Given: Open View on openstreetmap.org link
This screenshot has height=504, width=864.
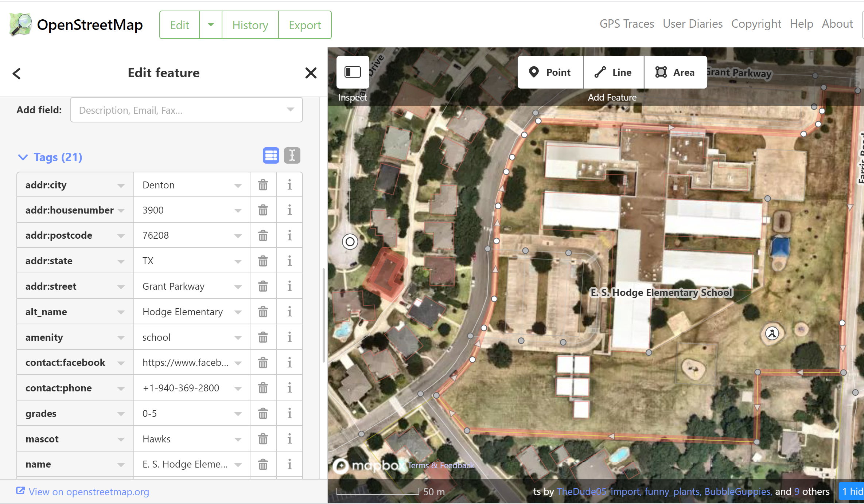Looking at the screenshot, I should (83, 492).
